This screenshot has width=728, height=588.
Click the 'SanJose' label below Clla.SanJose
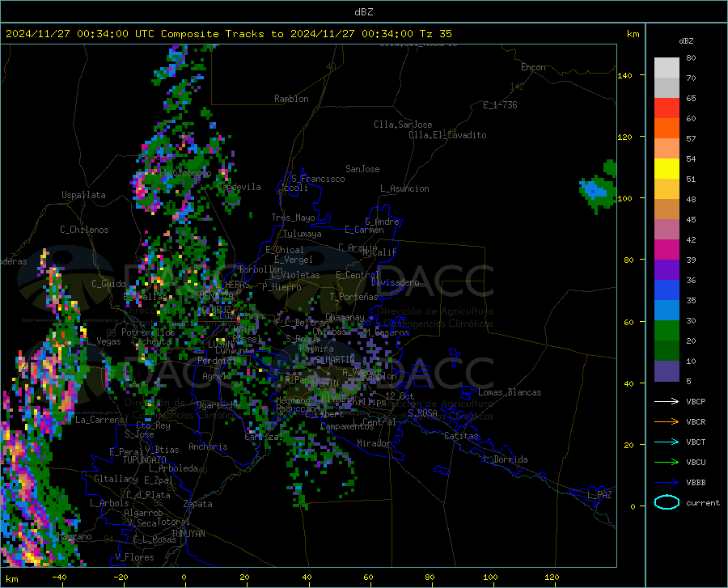pos(362,169)
